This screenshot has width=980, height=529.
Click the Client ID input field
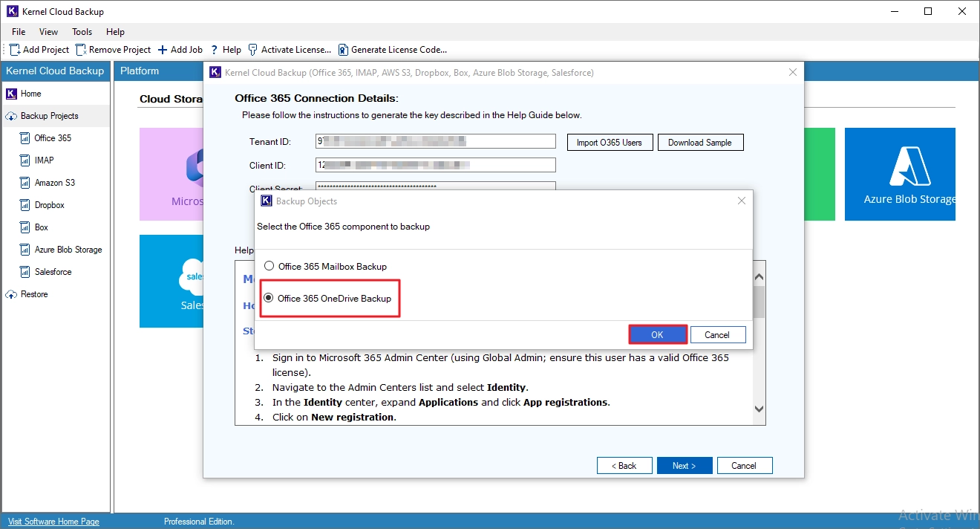tap(436, 165)
